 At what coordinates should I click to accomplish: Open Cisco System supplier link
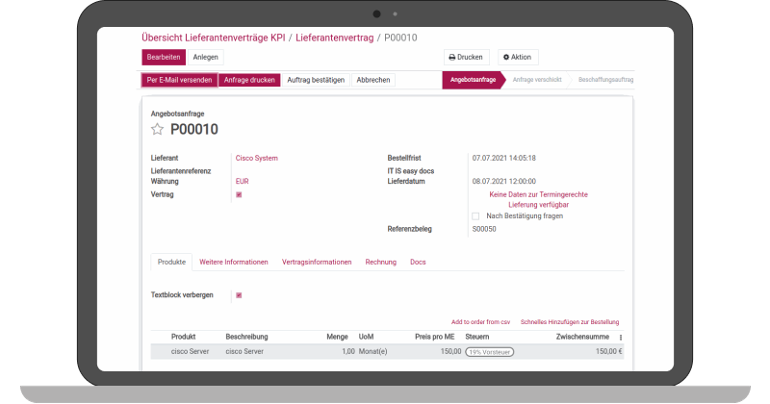click(256, 158)
